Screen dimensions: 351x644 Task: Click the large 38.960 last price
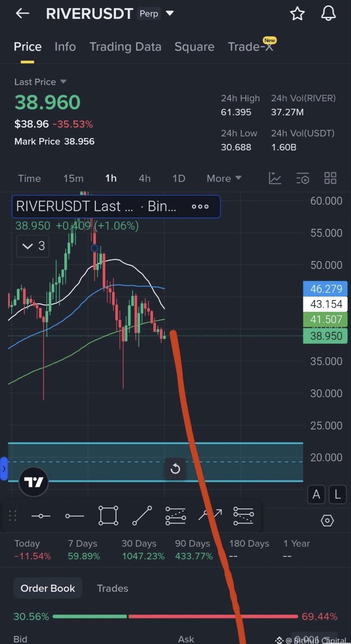point(47,103)
